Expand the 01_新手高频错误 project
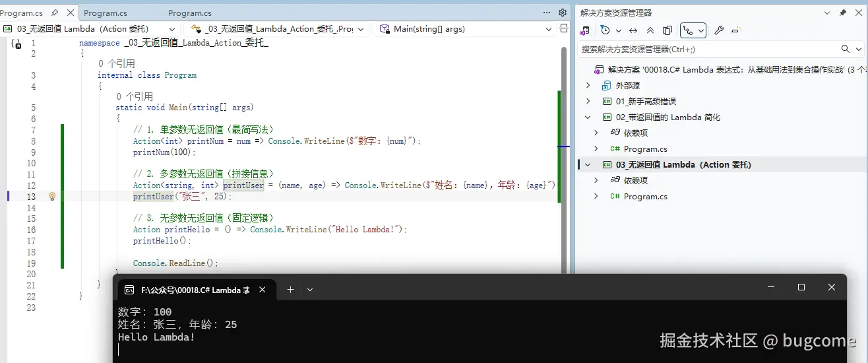The width and height of the screenshot is (868, 363). (589, 101)
